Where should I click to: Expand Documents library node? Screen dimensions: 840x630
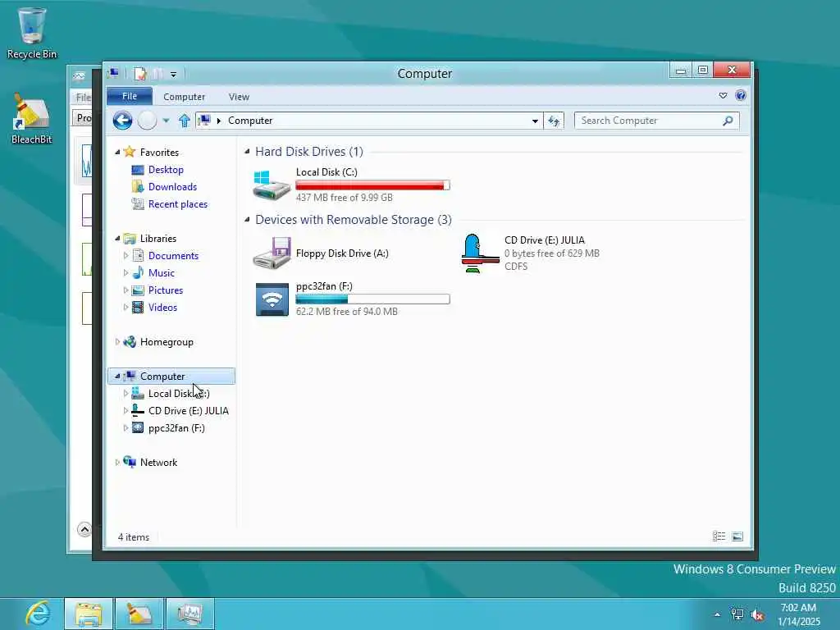[126, 256]
